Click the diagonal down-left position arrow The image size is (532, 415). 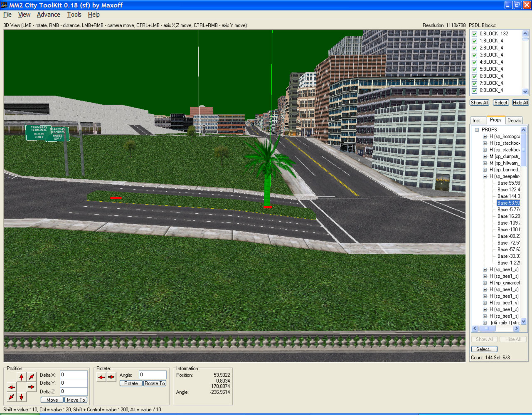[x=12, y=397]
